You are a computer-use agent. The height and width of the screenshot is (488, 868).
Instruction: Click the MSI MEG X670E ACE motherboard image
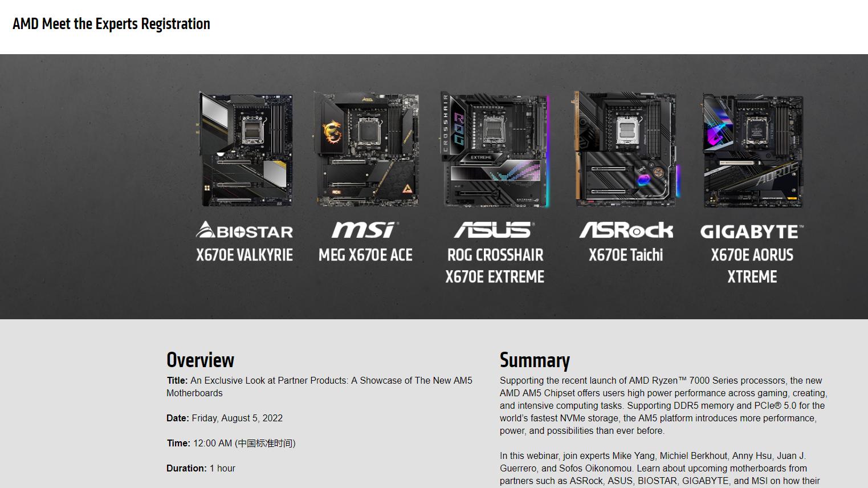[x=366, y=149]
